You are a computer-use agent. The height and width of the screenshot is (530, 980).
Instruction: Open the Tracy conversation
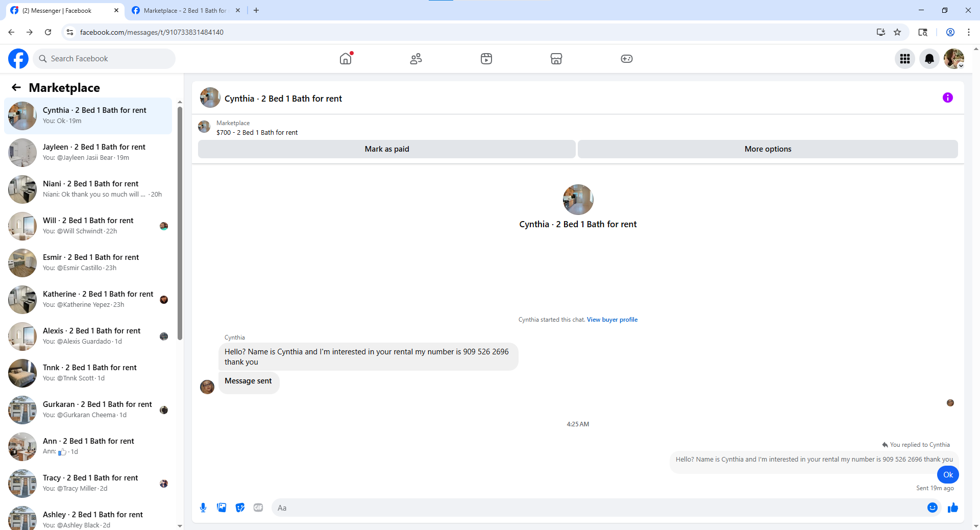(x=88, y=484)
